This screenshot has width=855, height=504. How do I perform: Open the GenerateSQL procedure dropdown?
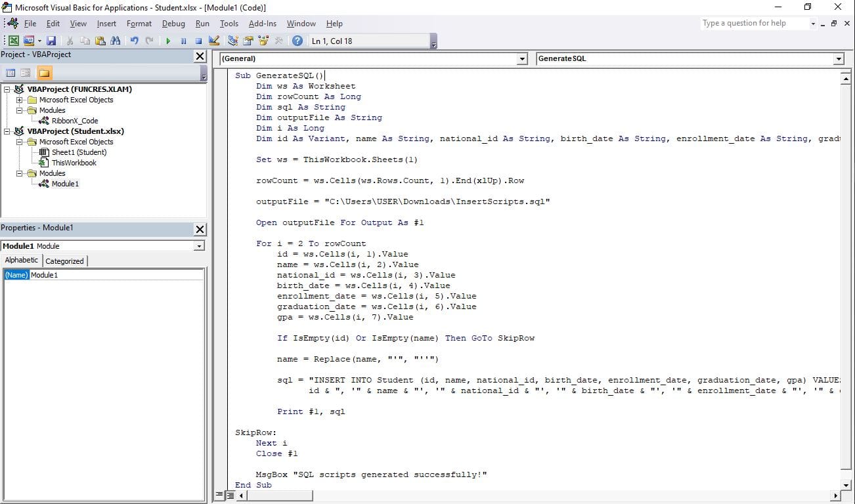coord(838,59)
